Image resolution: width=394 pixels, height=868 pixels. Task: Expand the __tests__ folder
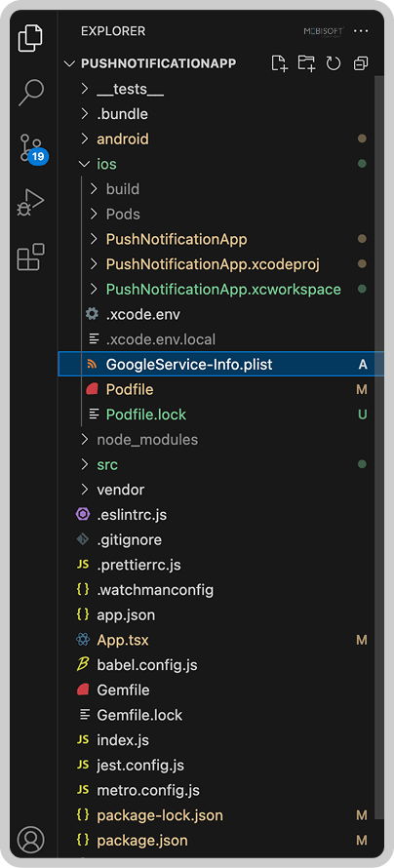pyautogui.click(x=84, y=89)
